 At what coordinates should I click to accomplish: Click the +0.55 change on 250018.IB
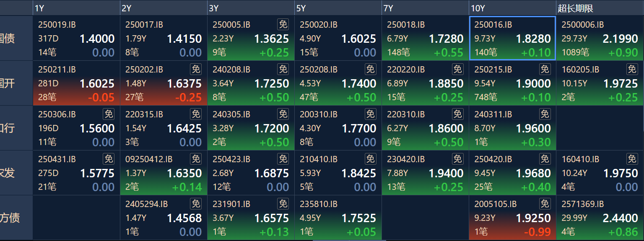click(x=448, y=52)
